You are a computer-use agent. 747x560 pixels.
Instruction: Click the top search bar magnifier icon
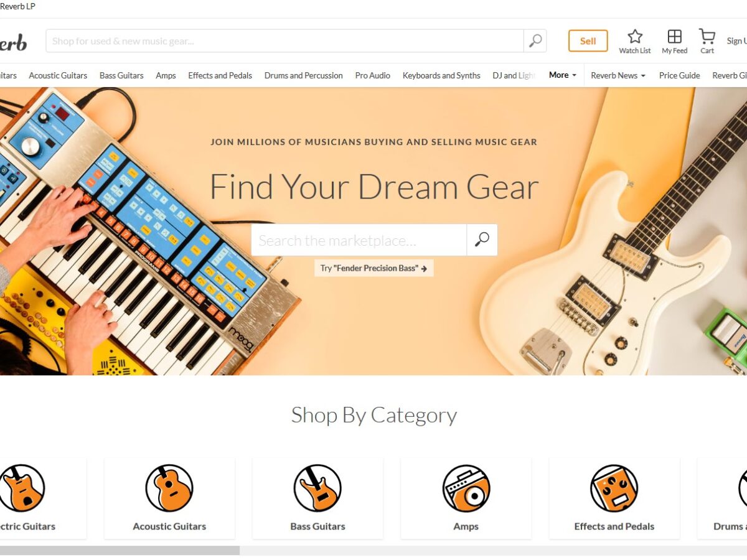click(535, 41)
